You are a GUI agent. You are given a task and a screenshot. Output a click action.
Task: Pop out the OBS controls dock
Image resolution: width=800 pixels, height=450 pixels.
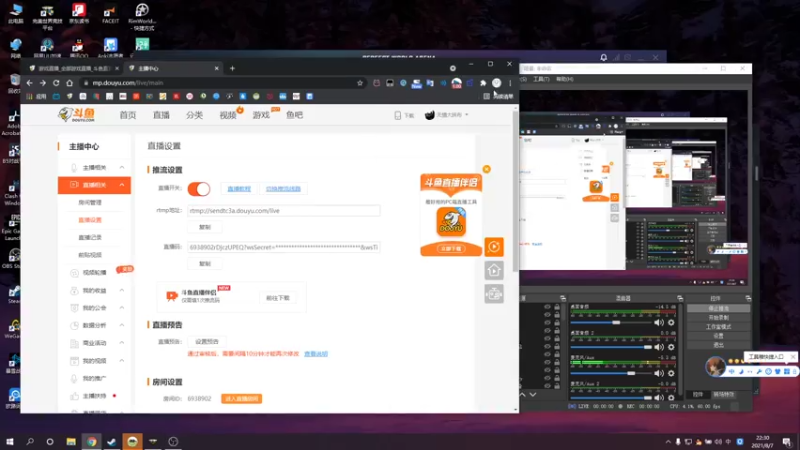click(748, 298)
